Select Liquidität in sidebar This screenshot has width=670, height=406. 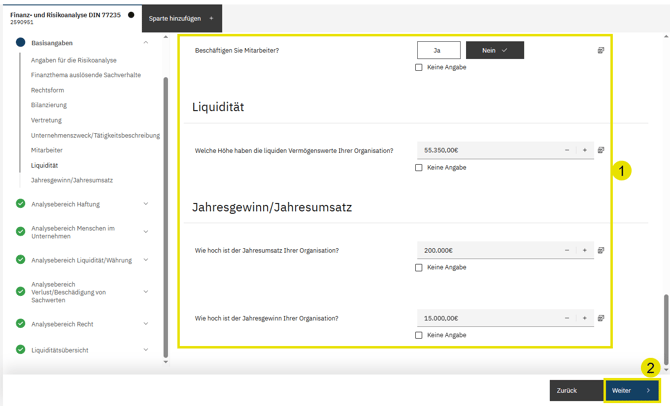44,165
